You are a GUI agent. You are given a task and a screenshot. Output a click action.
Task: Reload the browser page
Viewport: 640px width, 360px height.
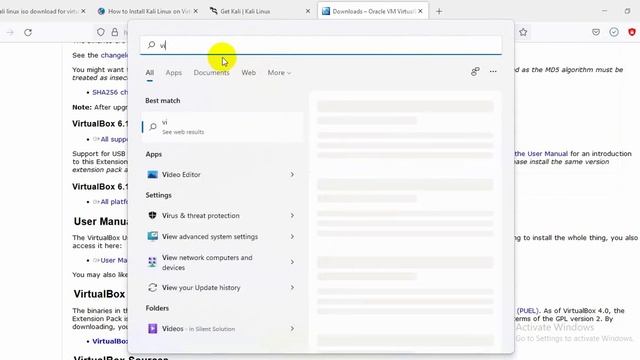tap(28, 32)
